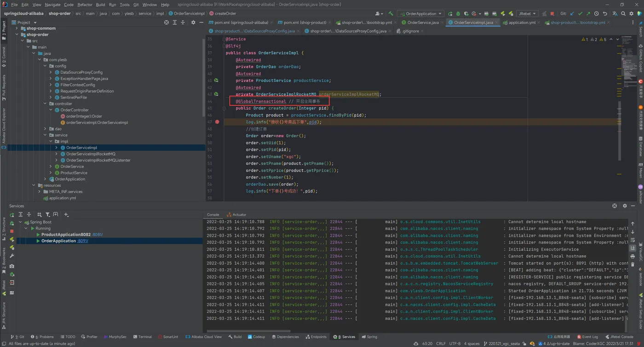The image size is (644, 347).
Task: Click the Rollback undo arrow icon
Action: click(605, 14)
